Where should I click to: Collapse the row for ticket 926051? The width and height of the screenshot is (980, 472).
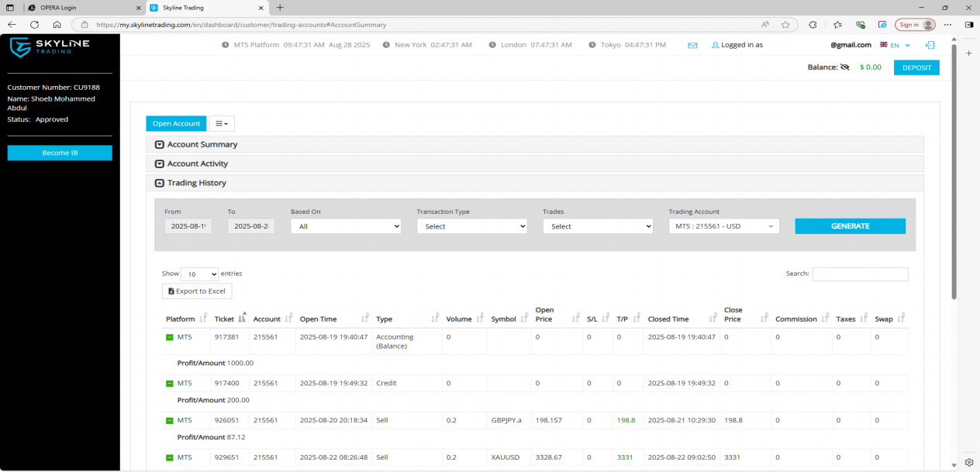click(169, 420)
